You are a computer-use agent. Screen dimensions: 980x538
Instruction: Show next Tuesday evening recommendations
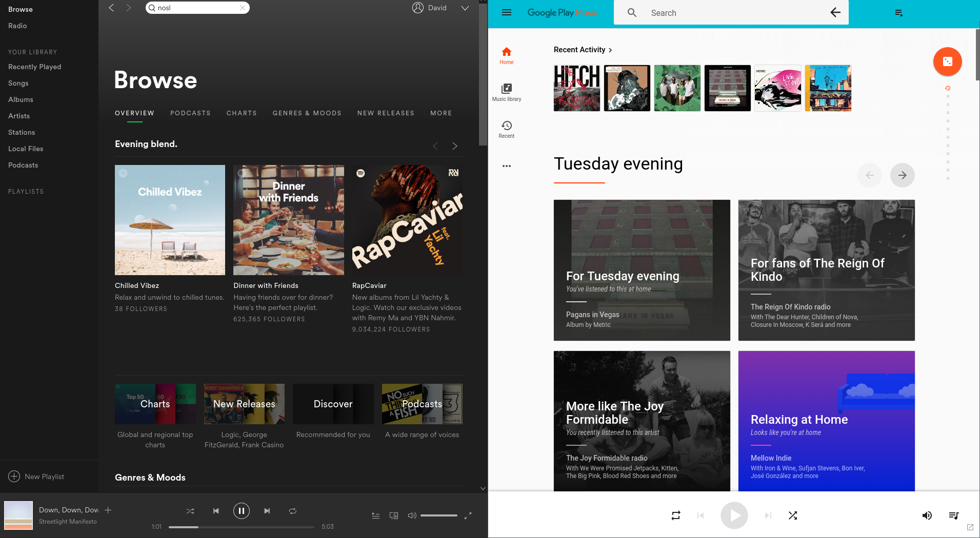click(902, 175)
